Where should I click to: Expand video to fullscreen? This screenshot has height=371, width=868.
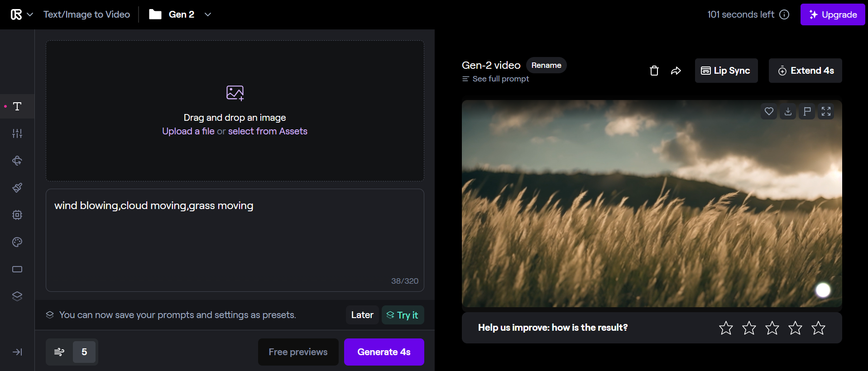(826, 111)
